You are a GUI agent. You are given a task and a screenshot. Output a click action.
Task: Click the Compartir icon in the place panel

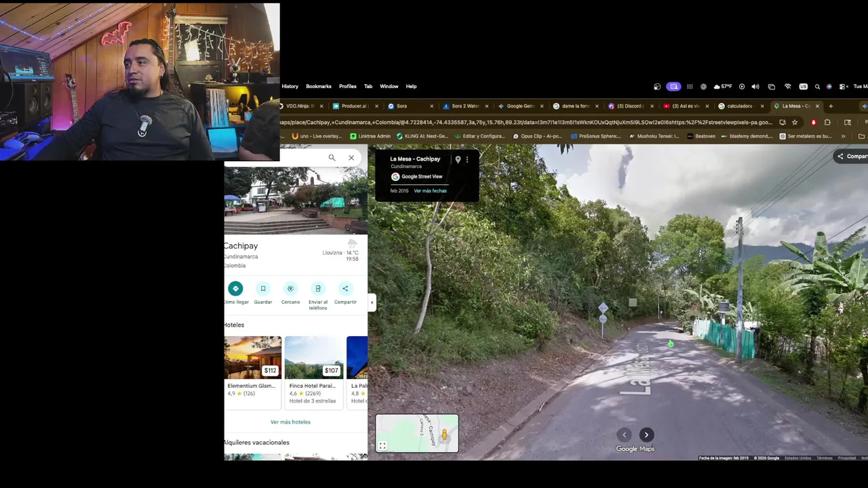pos(345,288)
